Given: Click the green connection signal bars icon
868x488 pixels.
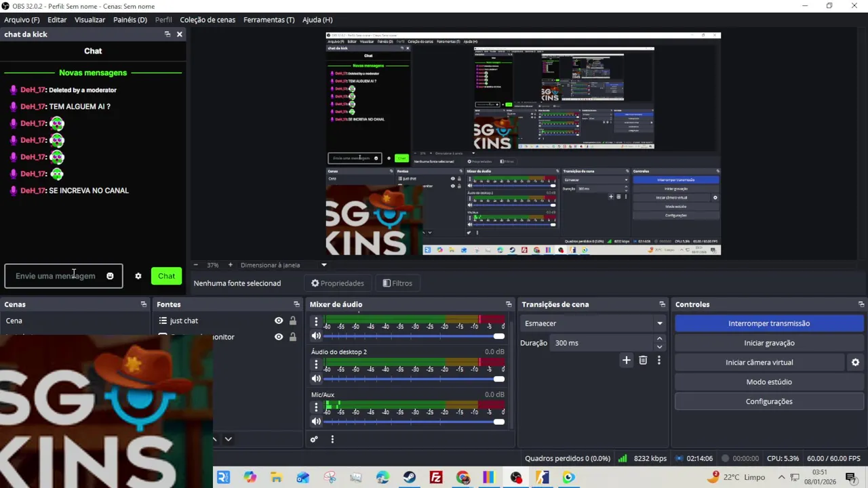Looking at the screenshot, I should 623,458.
